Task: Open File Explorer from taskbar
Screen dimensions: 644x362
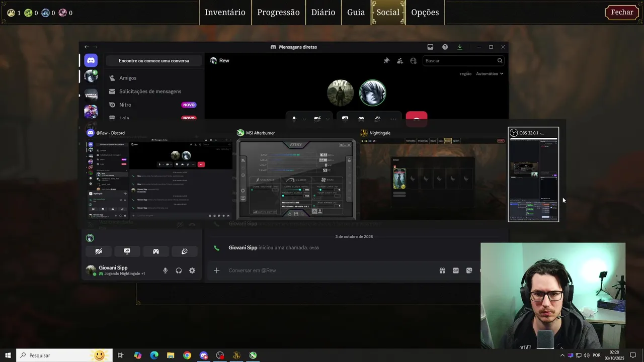Action: point(171,355)
